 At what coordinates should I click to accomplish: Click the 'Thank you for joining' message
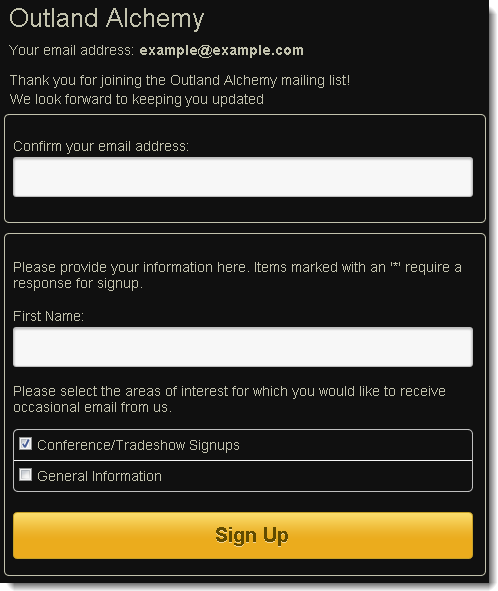(180, 80)
